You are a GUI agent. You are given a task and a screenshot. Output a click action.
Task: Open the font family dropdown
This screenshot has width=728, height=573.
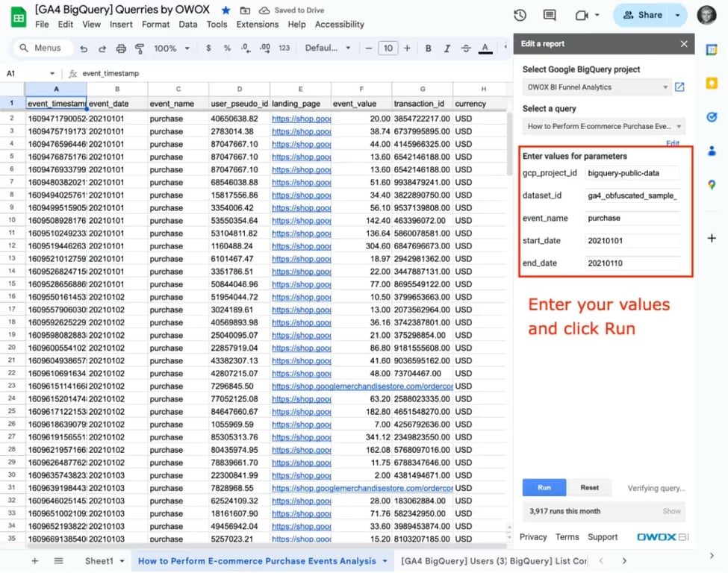pos(327,48)
